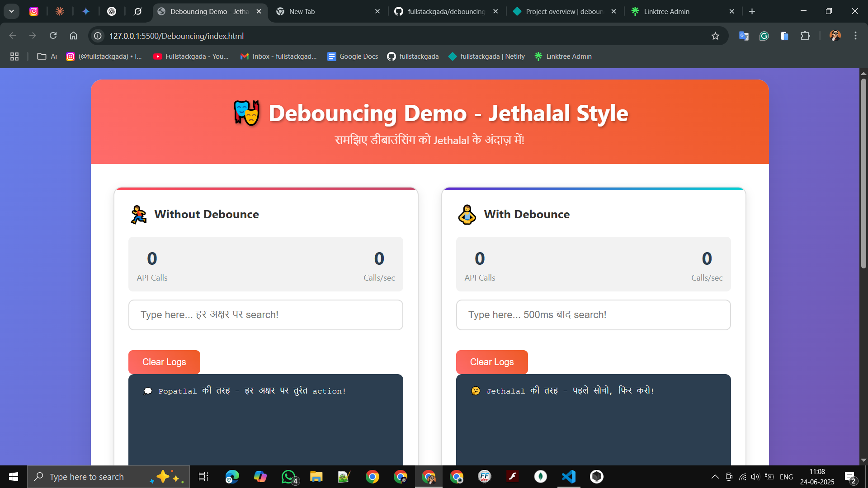Show hidden system tray icons
Viewport: 868px width, 488px height.
(715, 477)
